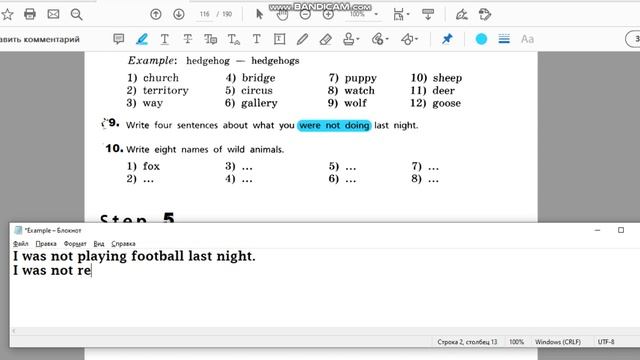Image resolution: width=640 pixels, height=360 pixels.
Task: Open the blue color picker swatch
Action: 481,39
